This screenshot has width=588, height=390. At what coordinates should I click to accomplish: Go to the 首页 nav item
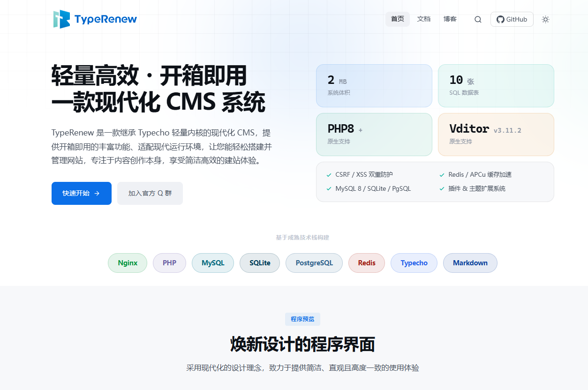[x=398, y=19]
